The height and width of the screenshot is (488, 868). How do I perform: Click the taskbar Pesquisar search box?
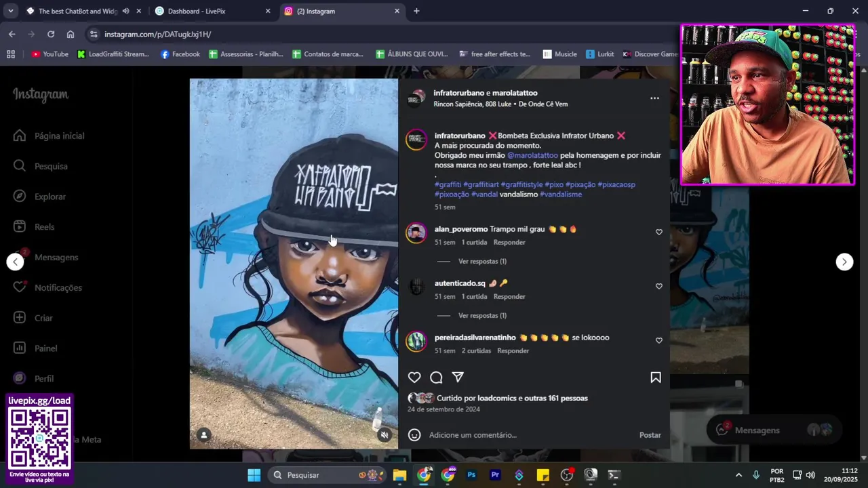329,474
